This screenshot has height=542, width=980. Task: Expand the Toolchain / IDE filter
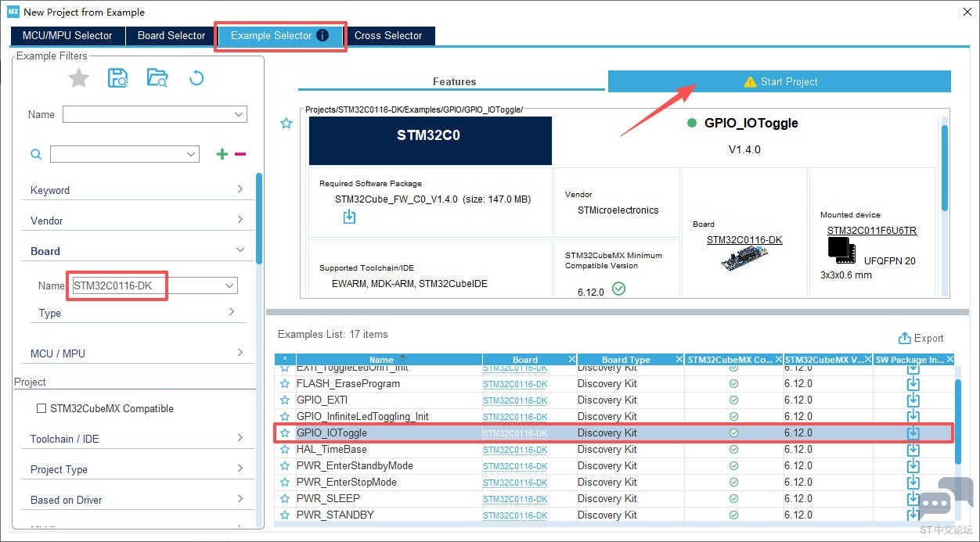[137, 439]
